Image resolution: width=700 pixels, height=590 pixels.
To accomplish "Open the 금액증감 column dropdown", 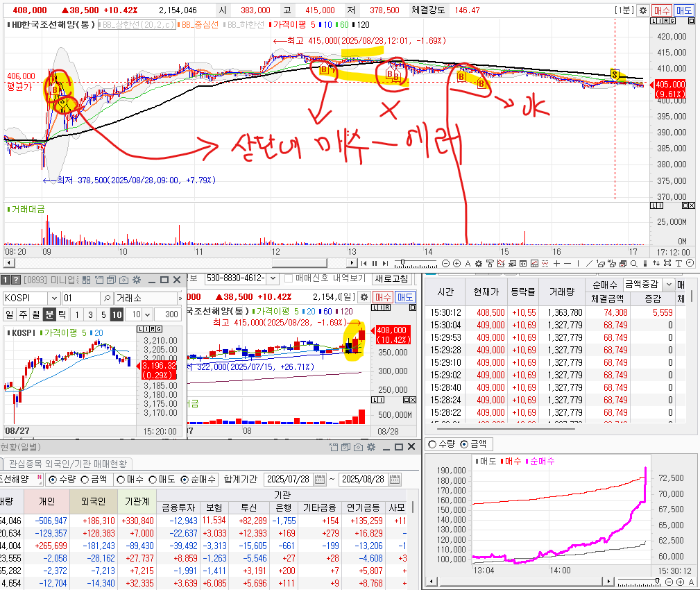I will [668, 285].
